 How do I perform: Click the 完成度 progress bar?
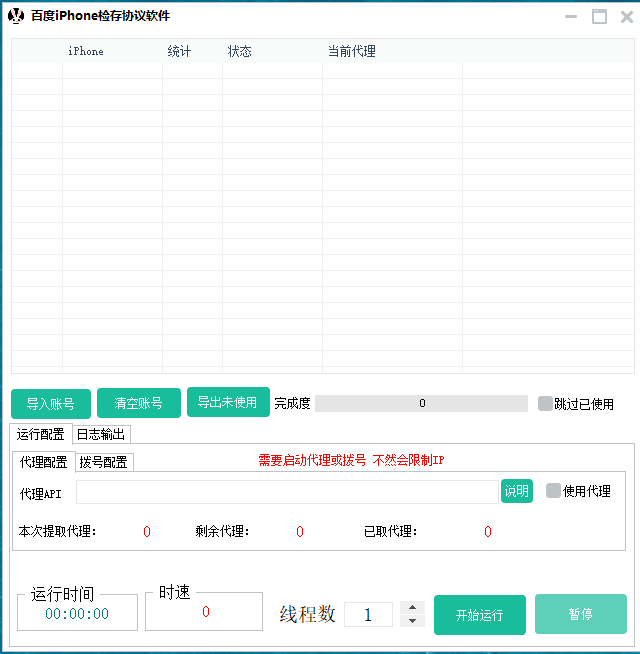point(421,404)
